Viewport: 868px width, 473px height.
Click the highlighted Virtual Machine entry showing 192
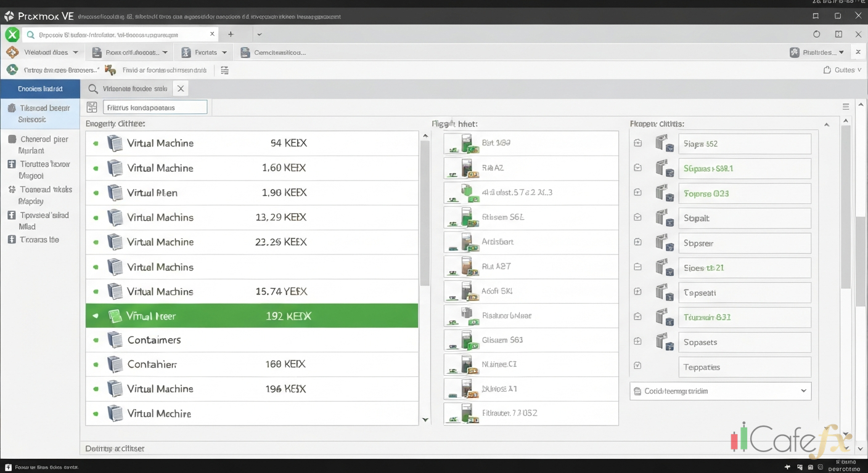click(252, 315)
